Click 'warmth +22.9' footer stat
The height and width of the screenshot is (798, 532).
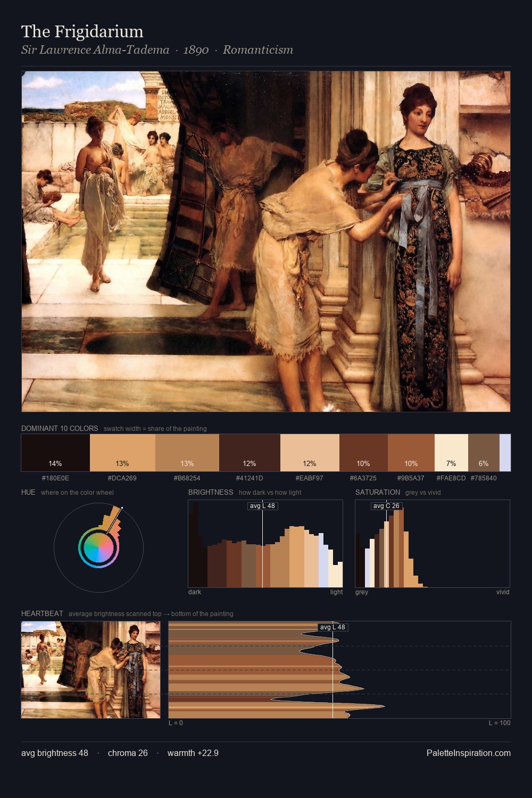tap(193, 753)
